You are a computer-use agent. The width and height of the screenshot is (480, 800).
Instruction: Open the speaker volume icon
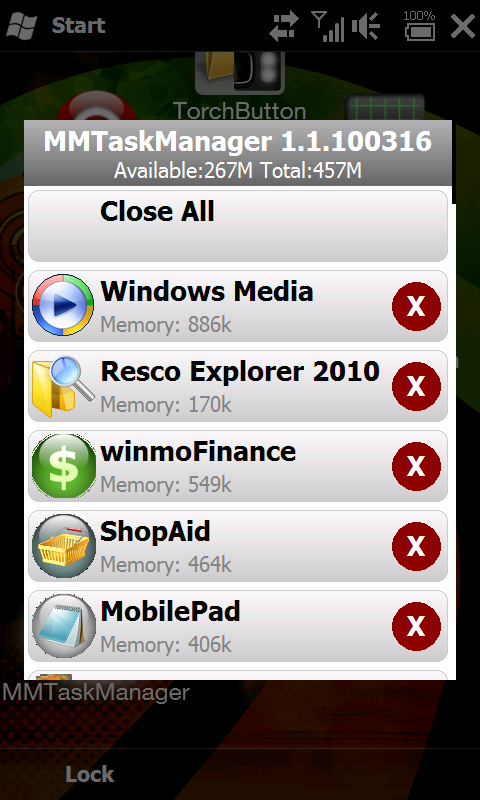point(365,27)
